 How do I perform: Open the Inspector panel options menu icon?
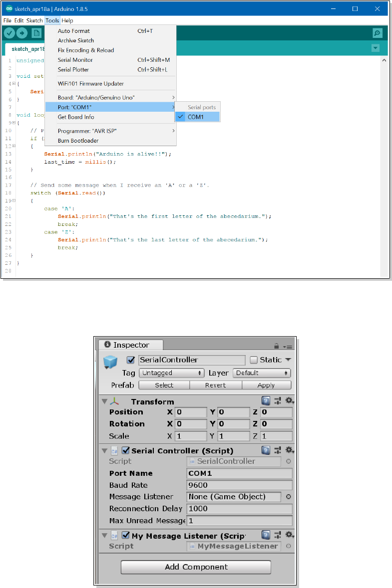coord(288,347)
